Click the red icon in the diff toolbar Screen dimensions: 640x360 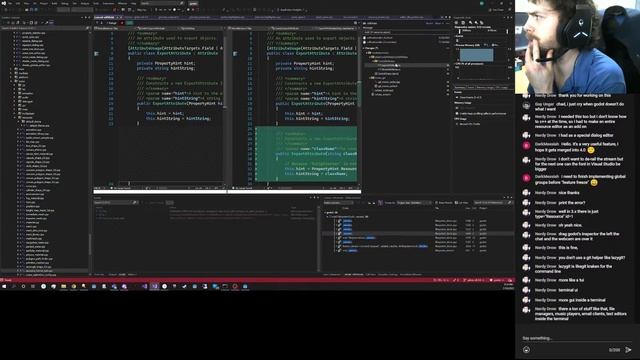point(122,23)
